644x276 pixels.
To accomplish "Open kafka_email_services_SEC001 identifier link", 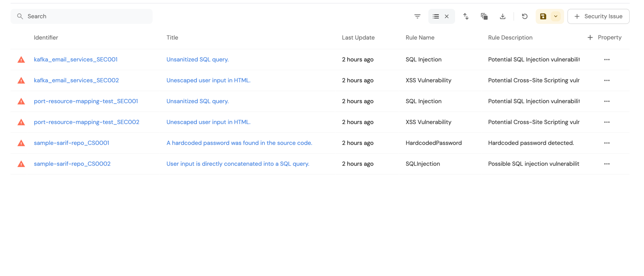I will click(76, 60).
